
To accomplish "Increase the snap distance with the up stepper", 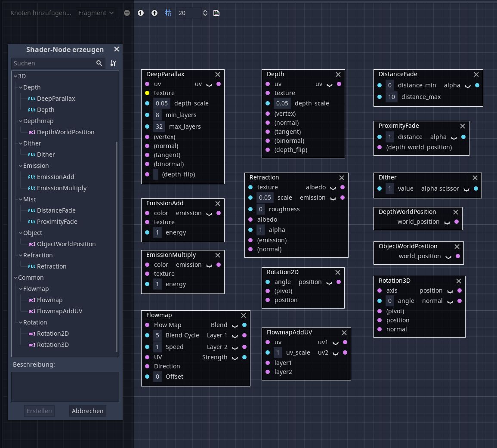I will click(x=205, y=10).
